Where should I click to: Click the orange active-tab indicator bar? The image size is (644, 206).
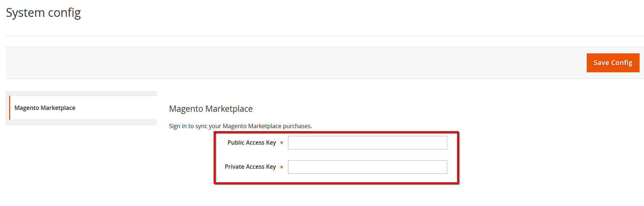9,108
